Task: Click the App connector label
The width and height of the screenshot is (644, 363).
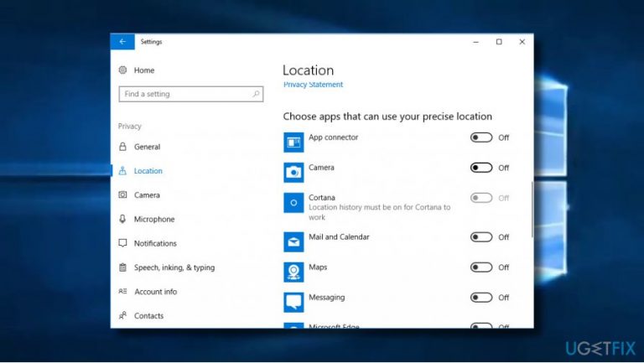Action: coord(333,137)
